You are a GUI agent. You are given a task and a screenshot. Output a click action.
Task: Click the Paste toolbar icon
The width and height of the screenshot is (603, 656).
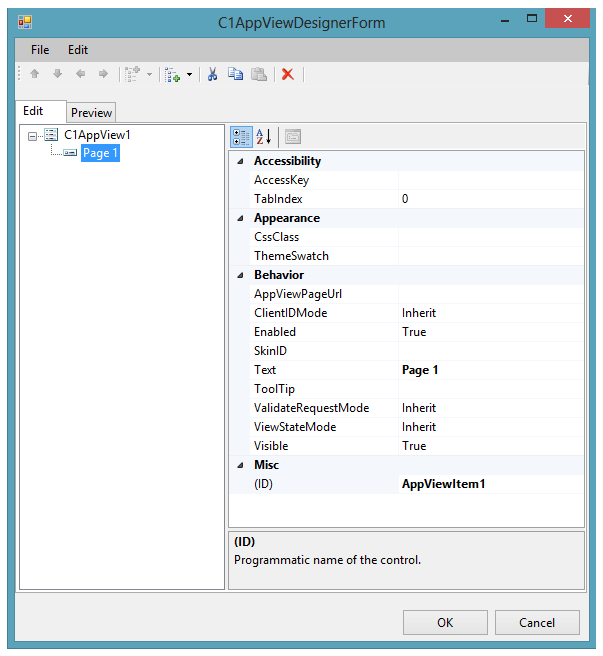pyautogui.click(x=259, y=74)
